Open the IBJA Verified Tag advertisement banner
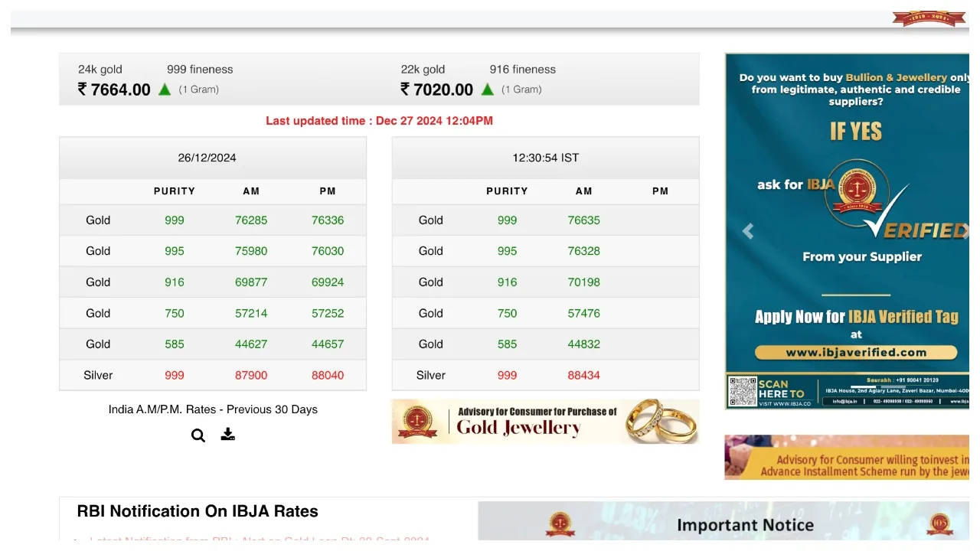The height and width of the screenshot is (551, 980). tap(847, 231)
